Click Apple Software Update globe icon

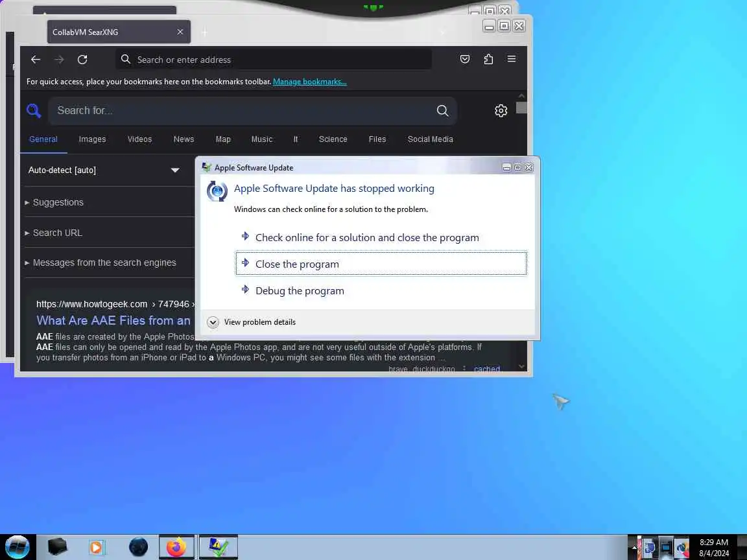pyautogui.click(x=217, y=191)
